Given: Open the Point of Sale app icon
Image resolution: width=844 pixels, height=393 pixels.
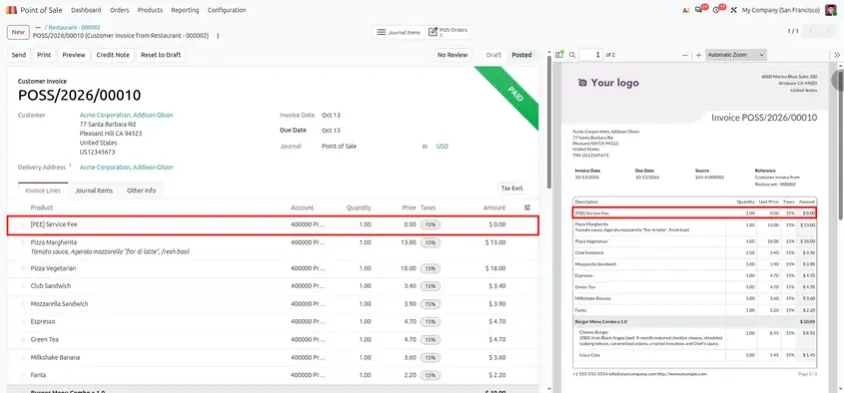Looking at the screenshot, I should (x=11, y=10).
